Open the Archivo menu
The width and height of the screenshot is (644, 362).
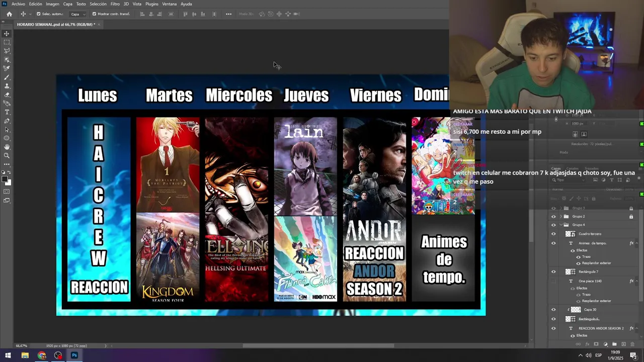18,4
